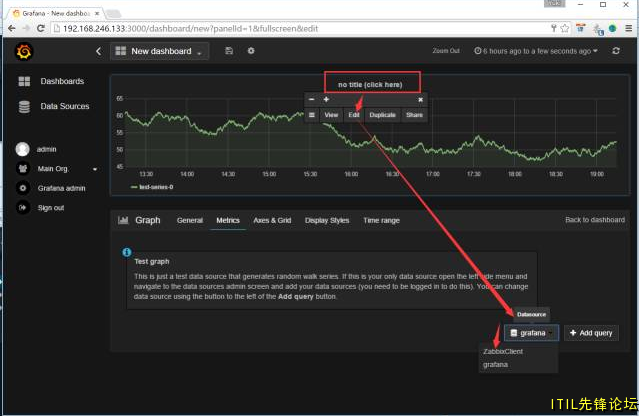Click the Sign out arrow icon
639x416 pixels.
pyautogui.click(x=23, y=207)
